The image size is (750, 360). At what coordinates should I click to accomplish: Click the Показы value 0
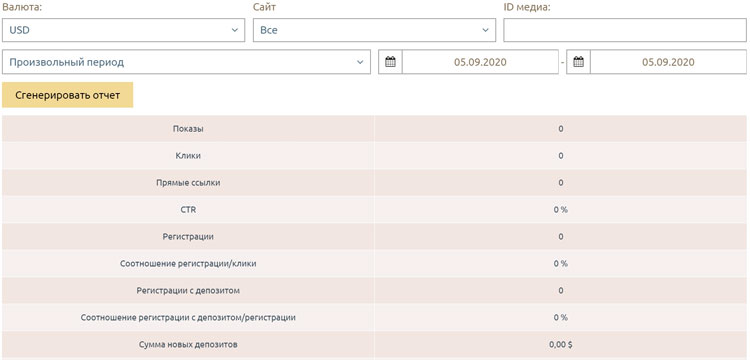point(561,129)
